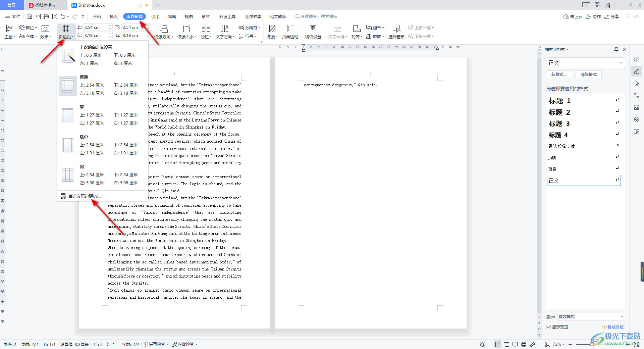Switch to the Insert (插入) tab

click(113, 16)
